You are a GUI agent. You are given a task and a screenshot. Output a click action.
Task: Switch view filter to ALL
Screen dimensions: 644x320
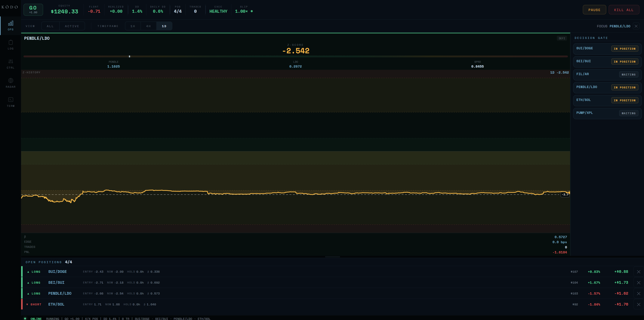(50, 26)
